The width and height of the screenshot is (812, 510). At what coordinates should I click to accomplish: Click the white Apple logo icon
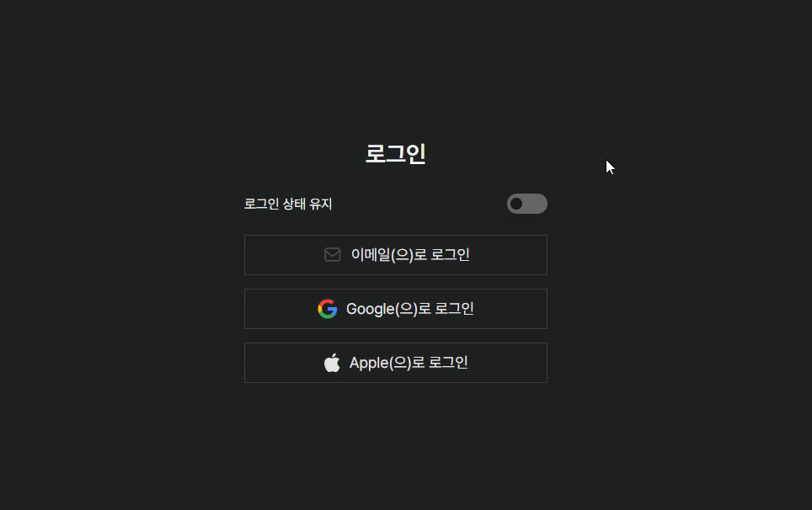332,363
